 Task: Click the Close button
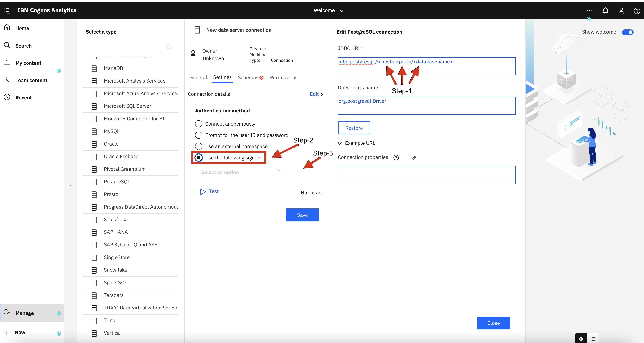493,323
